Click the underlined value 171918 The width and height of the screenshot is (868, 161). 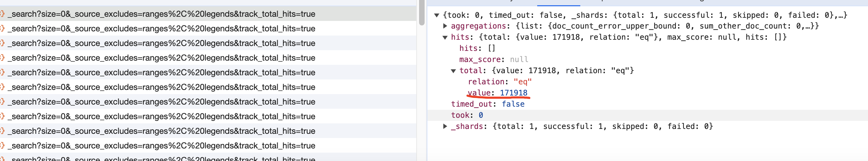(513, 93)
